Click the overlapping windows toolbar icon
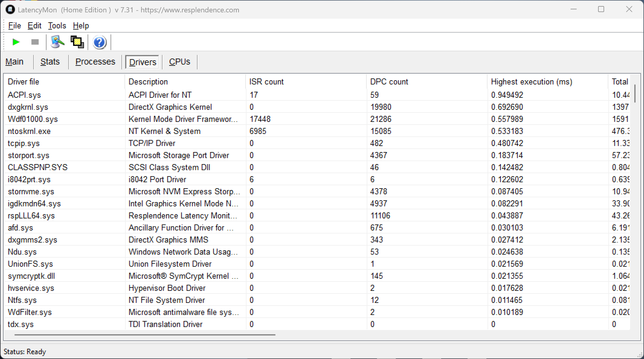Image resolution: width=644 pixels, height=359 pixels. pos(77,42)
